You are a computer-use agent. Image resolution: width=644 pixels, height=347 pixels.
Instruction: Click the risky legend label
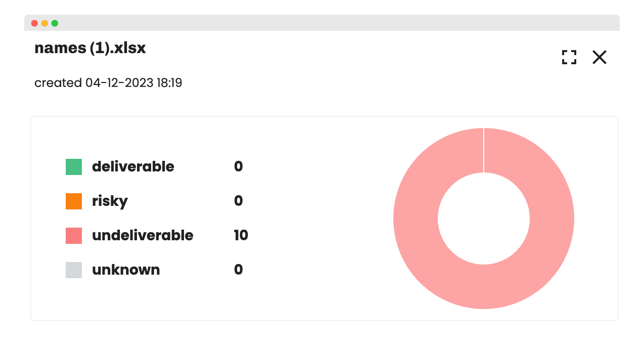[x=110, y=201]
